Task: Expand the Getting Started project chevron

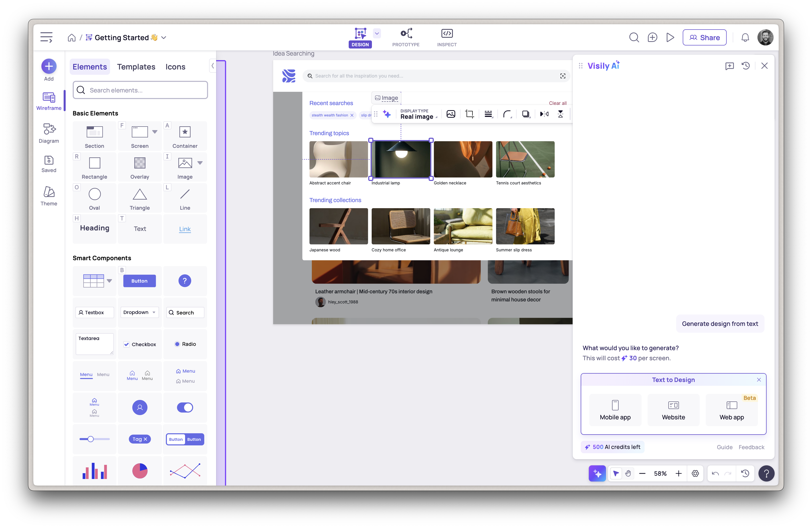Action: [164, 38]
